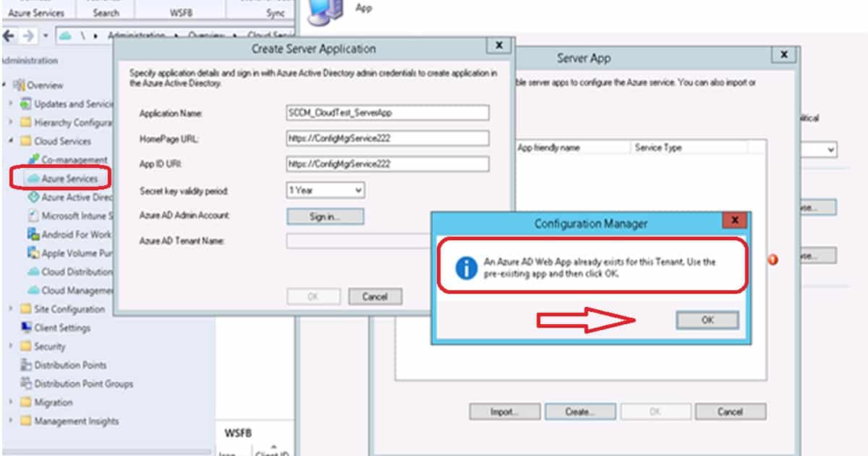Click the Hierarchy Configuration folder icon
The width and height of the screenshot is (868, 456).
[x=26, y=122]
